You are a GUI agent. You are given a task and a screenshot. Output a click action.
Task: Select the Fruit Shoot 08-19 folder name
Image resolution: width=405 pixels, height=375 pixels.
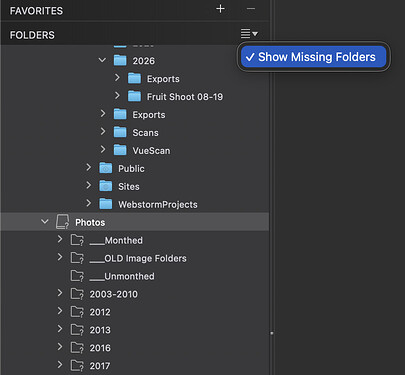pos(185,97)
